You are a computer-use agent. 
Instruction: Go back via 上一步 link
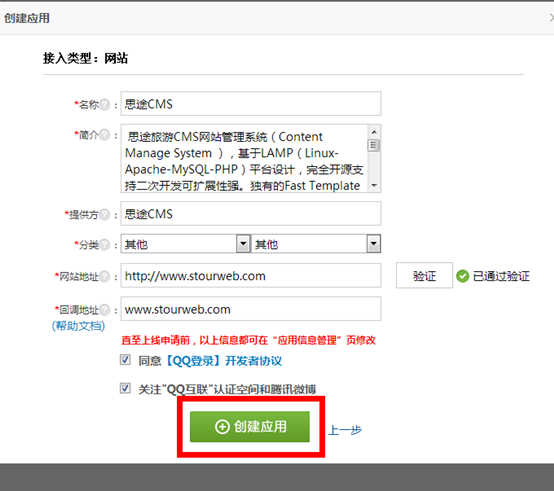[345, 430]
